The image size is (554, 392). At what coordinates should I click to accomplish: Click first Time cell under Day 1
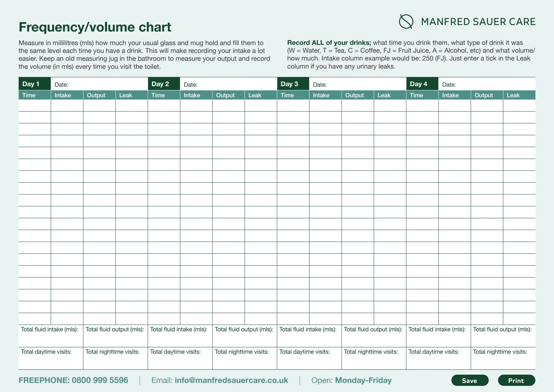(x=35, y=106)
